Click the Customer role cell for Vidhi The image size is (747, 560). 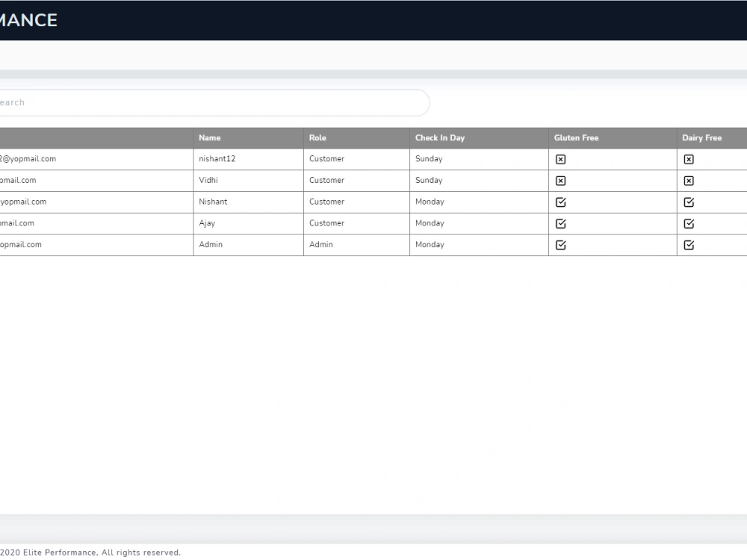pyautogui.click(x=356, y=181)
